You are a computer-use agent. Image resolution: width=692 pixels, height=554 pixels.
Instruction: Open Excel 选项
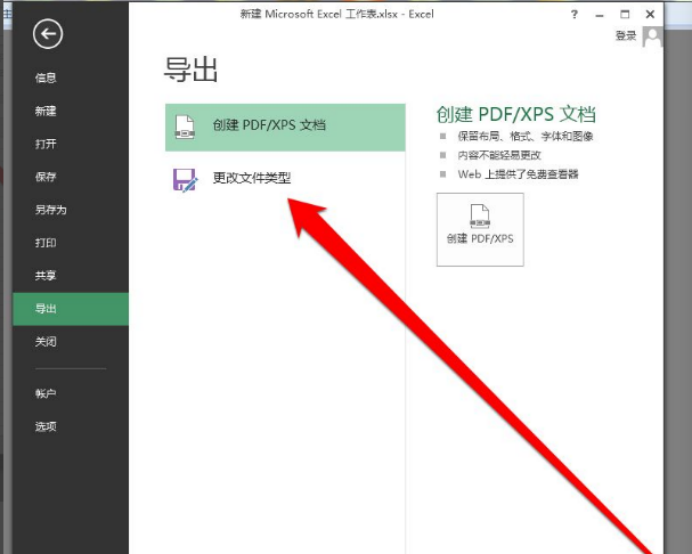[x=46, y=426]
